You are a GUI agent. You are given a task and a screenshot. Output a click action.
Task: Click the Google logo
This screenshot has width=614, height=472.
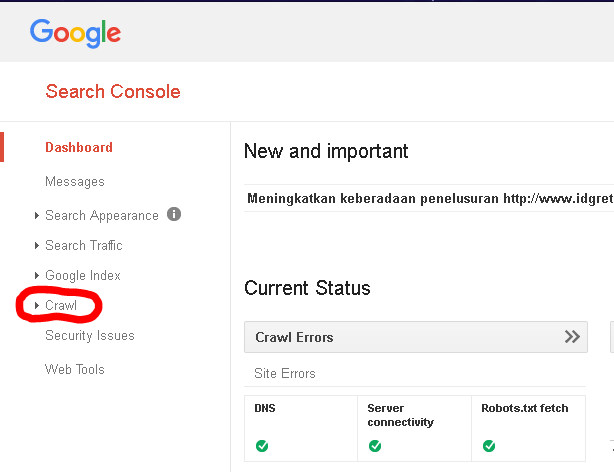pos(75,33)
